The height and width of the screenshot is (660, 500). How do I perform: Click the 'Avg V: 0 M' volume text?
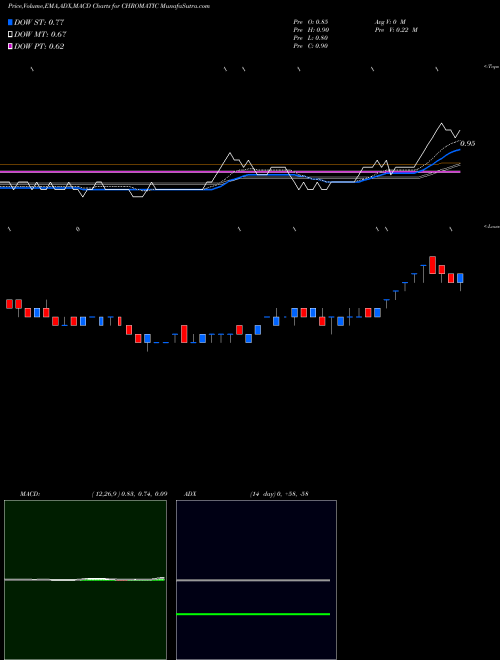point(389,21)
